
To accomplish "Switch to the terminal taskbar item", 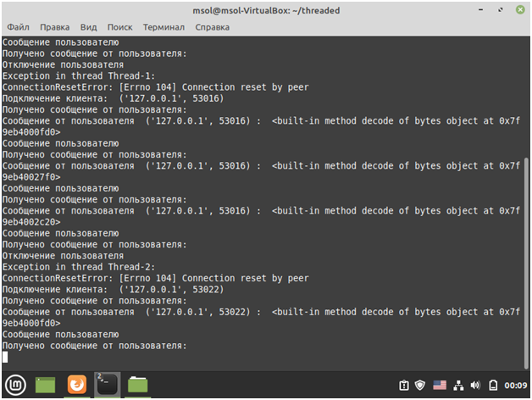I will click(108, 385).
